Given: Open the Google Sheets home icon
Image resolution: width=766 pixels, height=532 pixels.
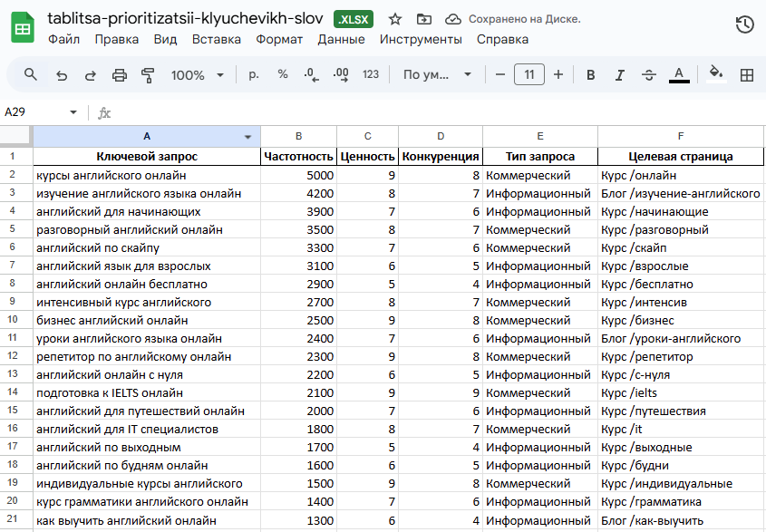Looking at the screenshot, I should (x=23, y=28).
